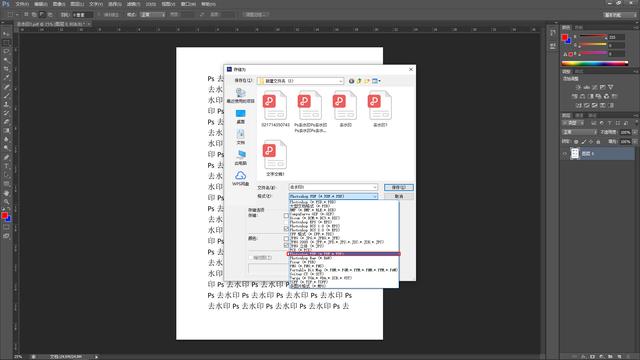Open the 图像 (Image) menu

59,4
